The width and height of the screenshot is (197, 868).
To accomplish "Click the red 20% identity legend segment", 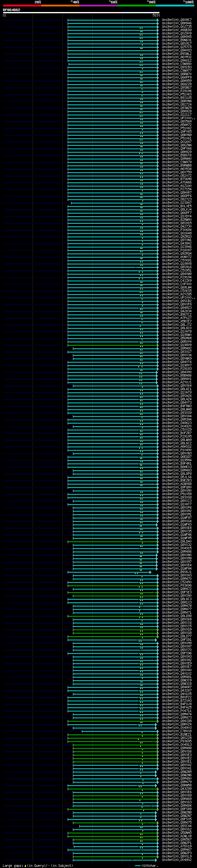I will (x=22, y=6).
